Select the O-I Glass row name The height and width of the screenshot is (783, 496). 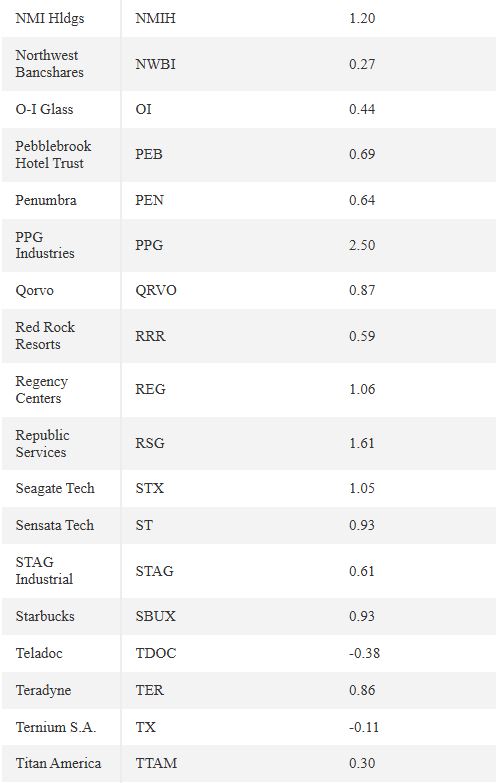pyautogui.click(x=44, y=109)
